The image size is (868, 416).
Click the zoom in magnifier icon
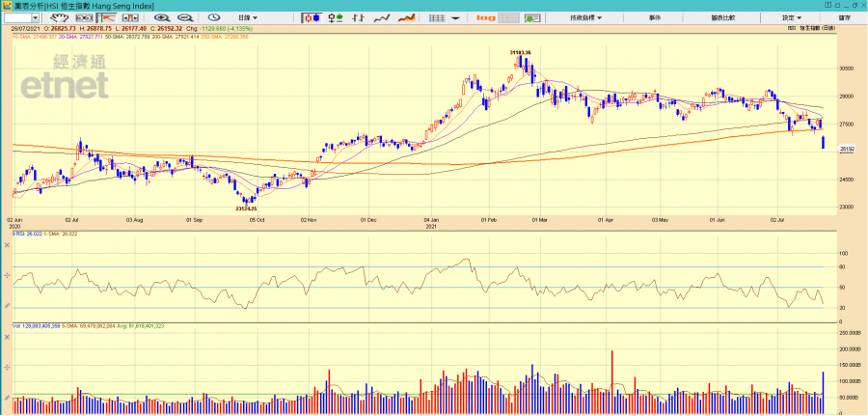[160, 17]
